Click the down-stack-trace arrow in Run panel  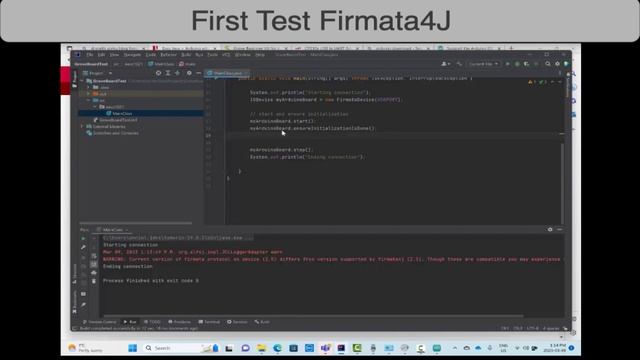pos(94,247)
